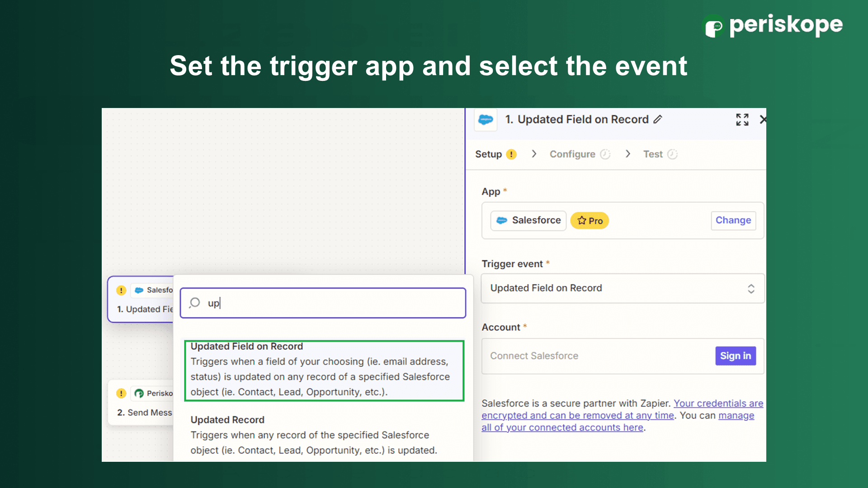This screenshot has height=488, width=868.
Task: Click the chevron before Test tab
Action: click(628, 154)
